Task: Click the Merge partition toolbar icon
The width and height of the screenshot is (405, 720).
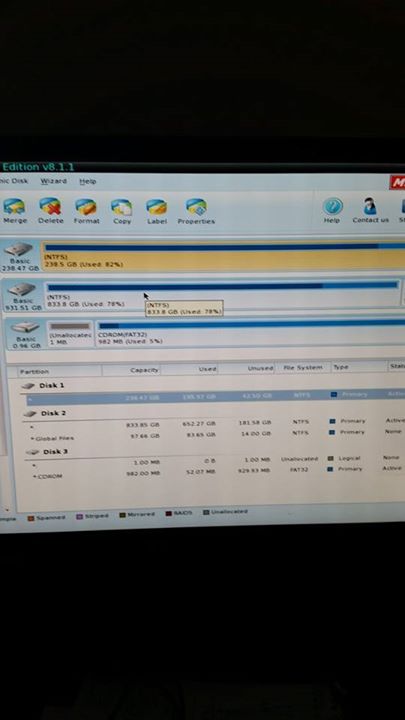Action: (15, 211)
